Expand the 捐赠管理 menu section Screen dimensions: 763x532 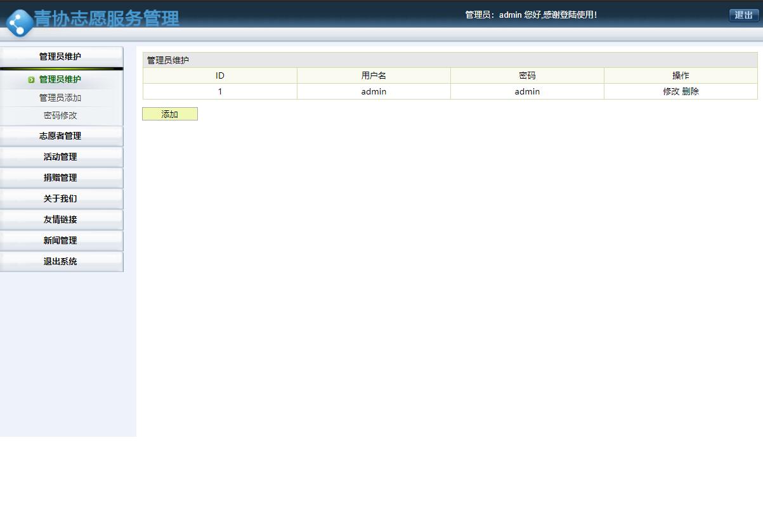click(x=62, y=178)
